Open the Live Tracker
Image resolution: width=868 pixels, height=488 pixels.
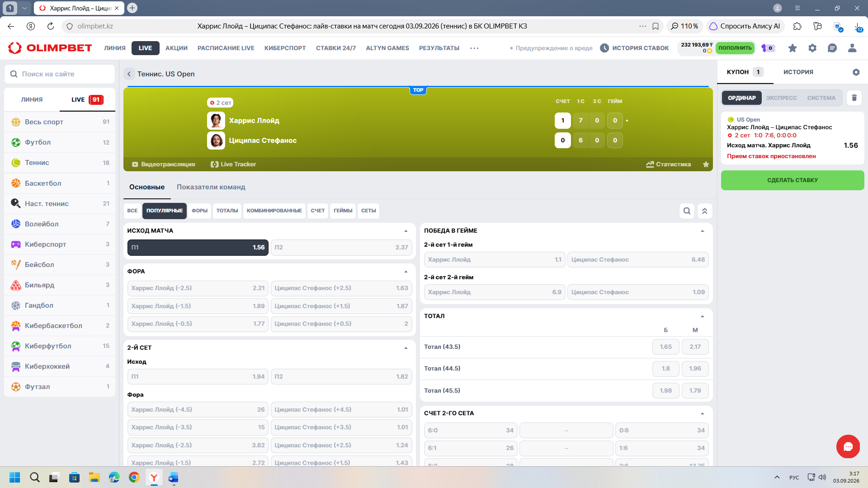click(233, 164)
